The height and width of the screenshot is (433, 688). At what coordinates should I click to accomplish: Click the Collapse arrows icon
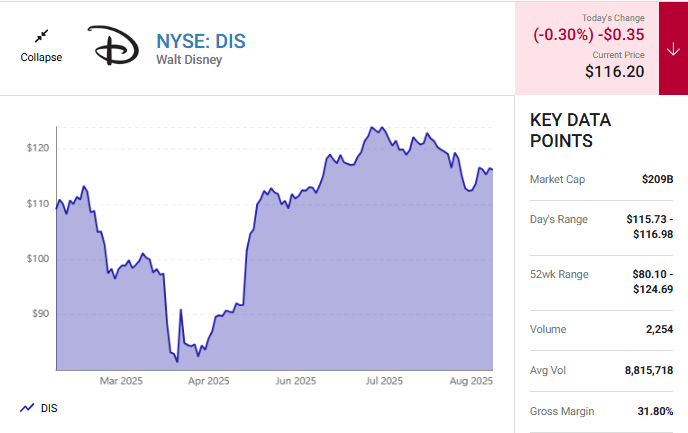click(x=41, y=36)
